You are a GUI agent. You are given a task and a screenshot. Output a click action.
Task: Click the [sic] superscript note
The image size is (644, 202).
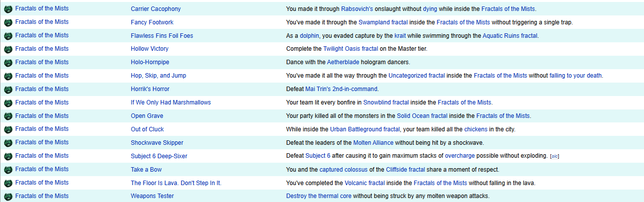coord(554,156)
